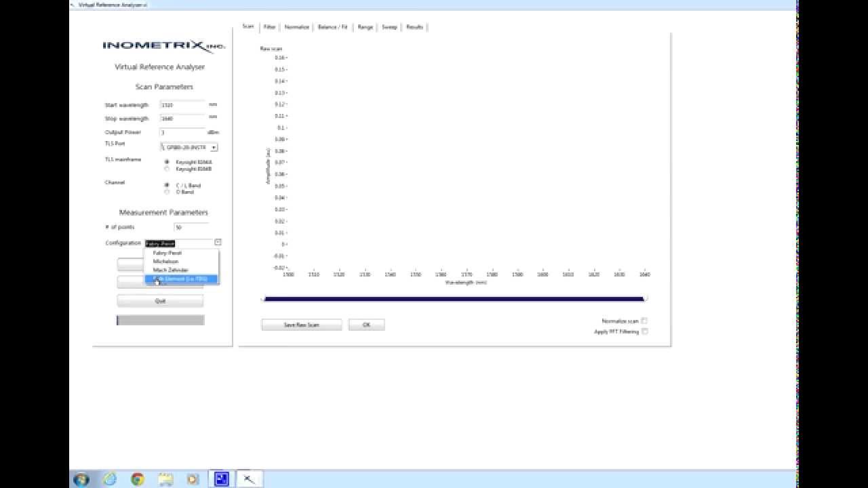Open the Results tab
This screenshot has width=868, height=488.
coord(414,27)
